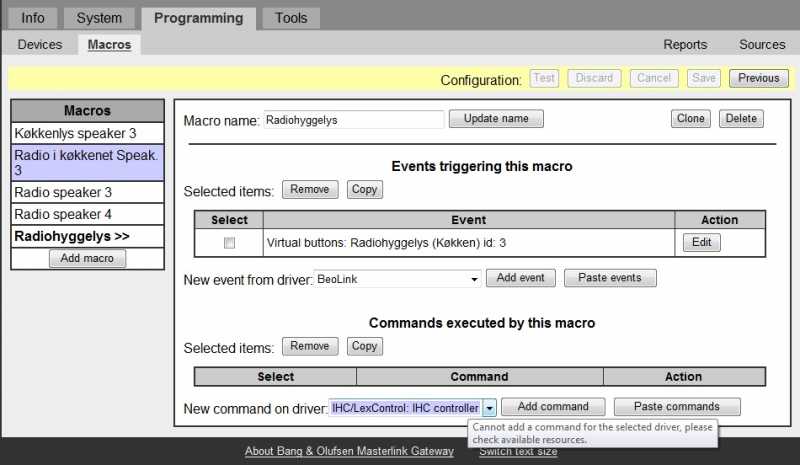Image resolution: width=800 pixels, height=465 pixels.
Task: Click the Previous configuration button
Action: [x=758, y=78]
